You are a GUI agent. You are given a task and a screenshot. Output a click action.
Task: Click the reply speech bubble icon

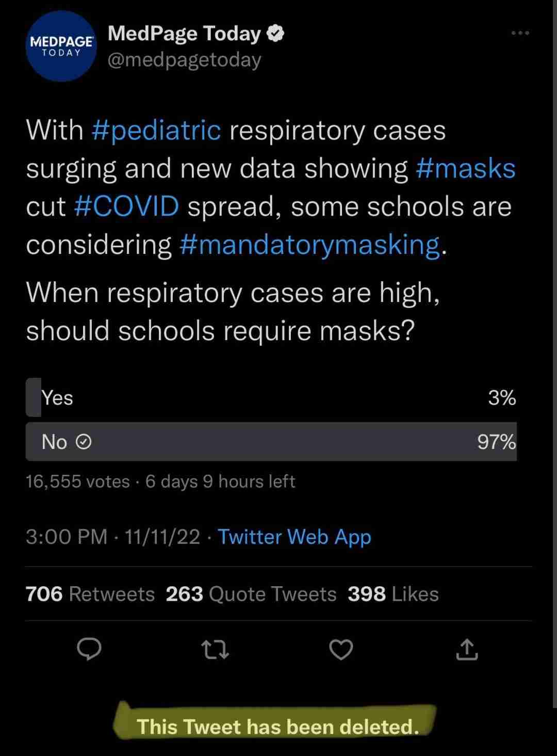click(x=89, y=649)
